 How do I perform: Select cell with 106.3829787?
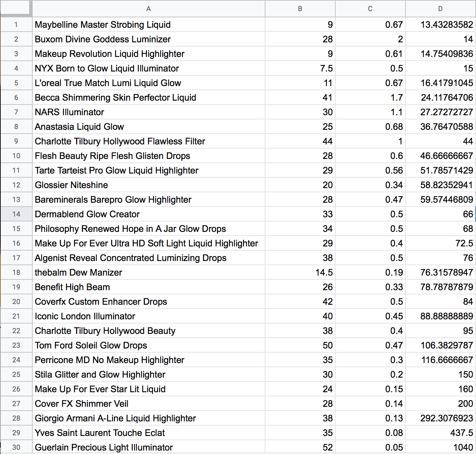441,345
